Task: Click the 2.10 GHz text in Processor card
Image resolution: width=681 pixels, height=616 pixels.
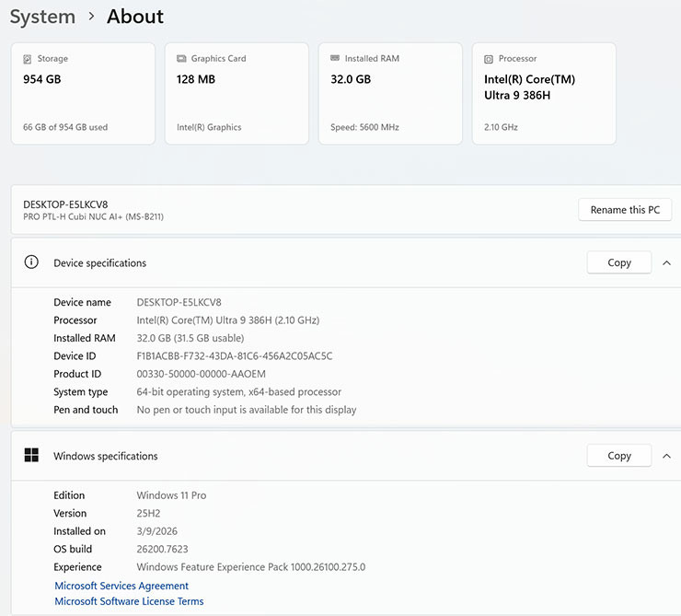Action: coord(501,127)
